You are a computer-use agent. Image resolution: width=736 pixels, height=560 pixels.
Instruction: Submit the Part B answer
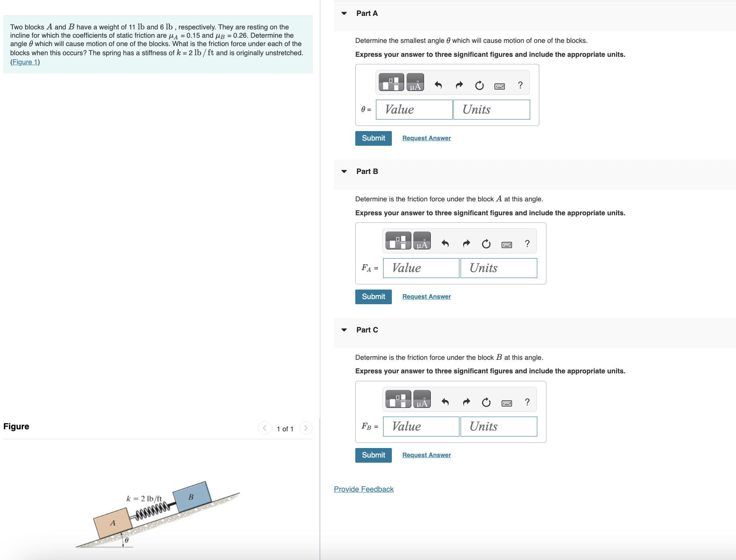click(x=373, y=297)
